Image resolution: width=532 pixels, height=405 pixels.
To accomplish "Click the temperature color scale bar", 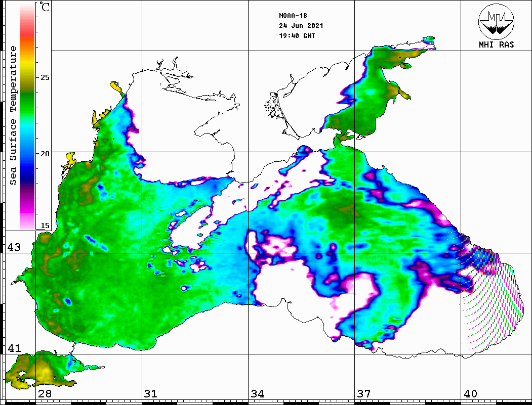I will coord(27,116).
